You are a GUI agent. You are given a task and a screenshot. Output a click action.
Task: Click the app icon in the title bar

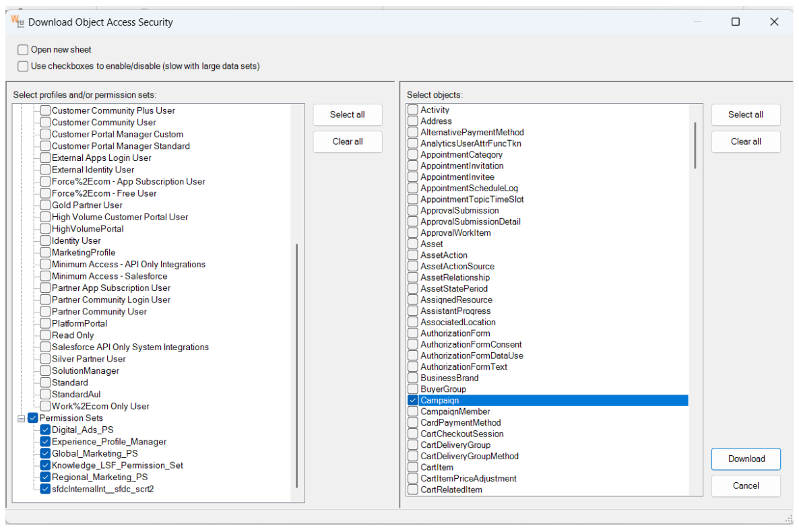click(18, 22)
